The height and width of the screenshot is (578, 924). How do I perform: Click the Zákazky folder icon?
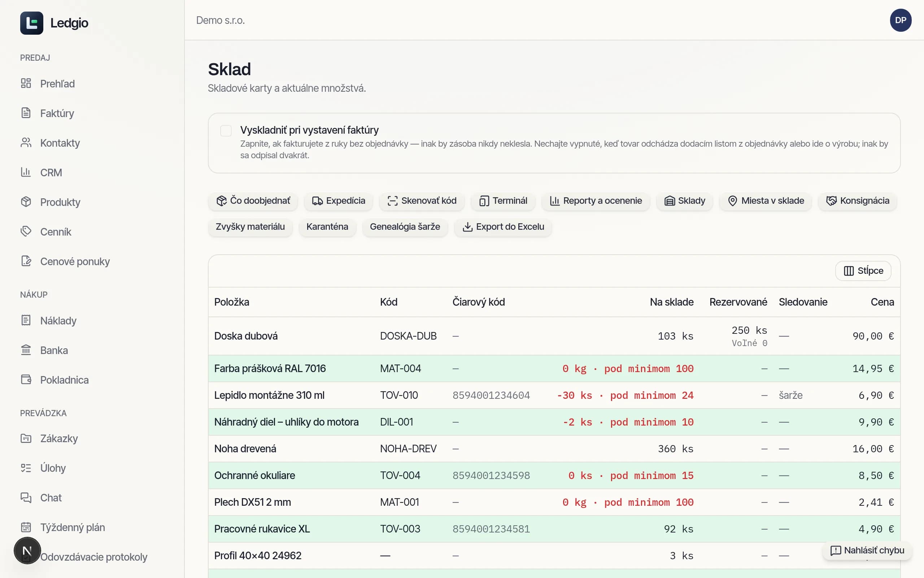point(26,438)
